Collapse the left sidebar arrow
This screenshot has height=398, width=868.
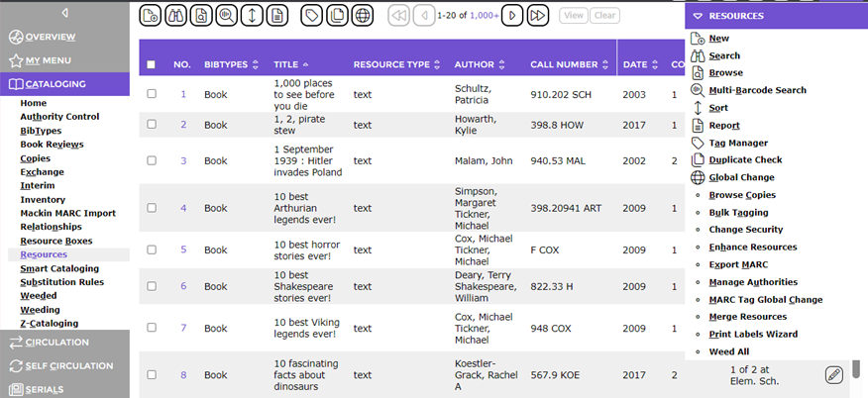pyautogui.click(x=64, y=12)
